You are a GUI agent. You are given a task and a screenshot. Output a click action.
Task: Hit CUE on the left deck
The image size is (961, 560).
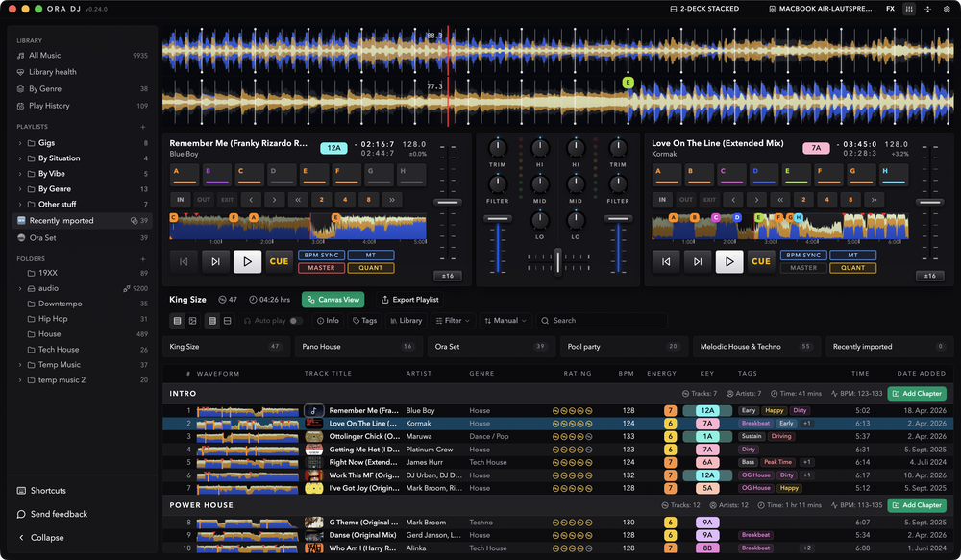279,261
